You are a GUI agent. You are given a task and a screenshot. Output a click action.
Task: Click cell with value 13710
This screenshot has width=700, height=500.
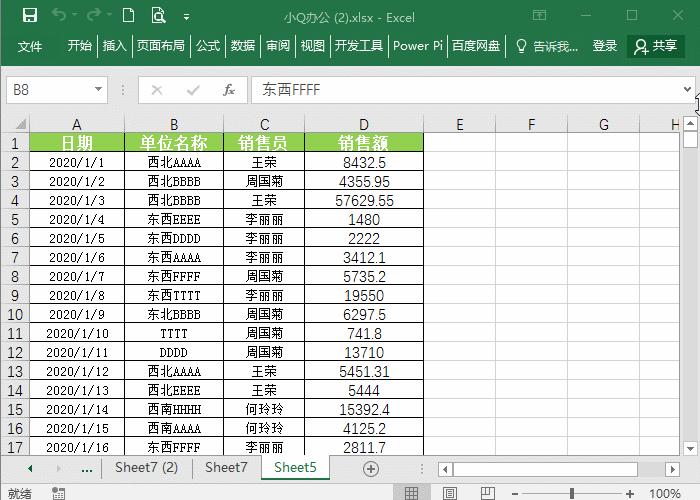pos(364,353)
